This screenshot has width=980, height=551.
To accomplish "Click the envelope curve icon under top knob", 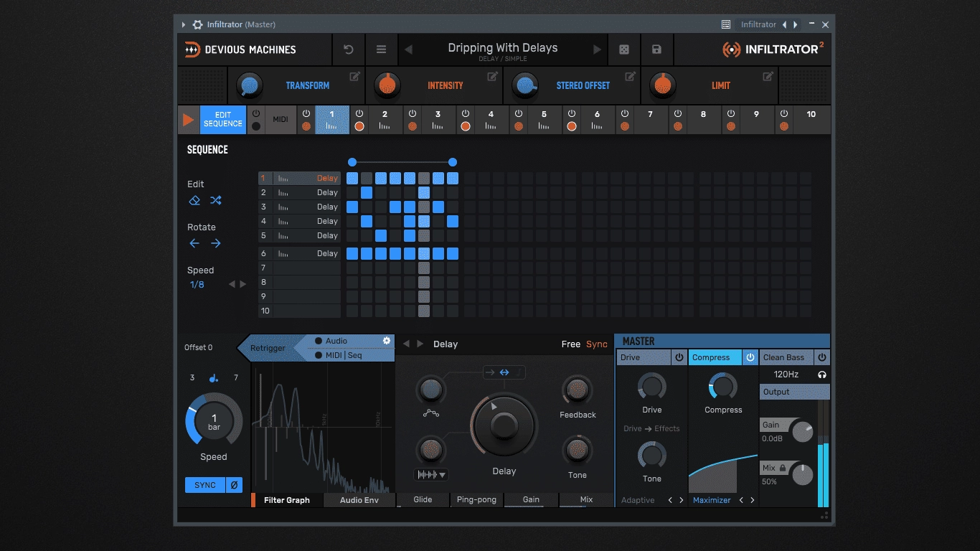I will 431,413.
